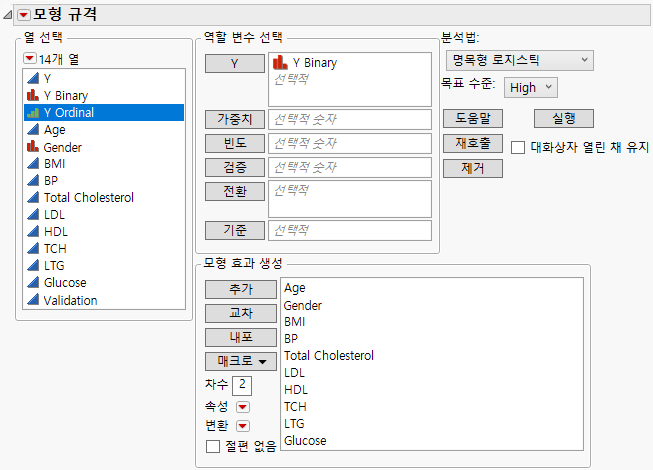The width and height of the screenshot is (653, 470).
Task: Select BP in model effects list
Action: (x=291, y=339)
